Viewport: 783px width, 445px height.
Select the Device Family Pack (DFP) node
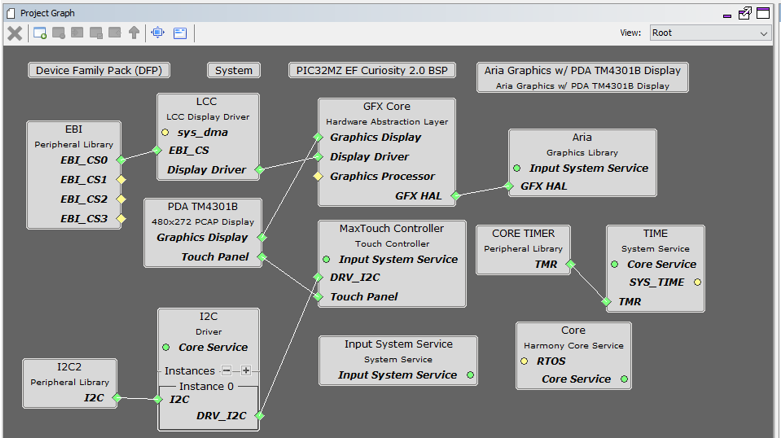pyautogui.click(x=99, y=70)
